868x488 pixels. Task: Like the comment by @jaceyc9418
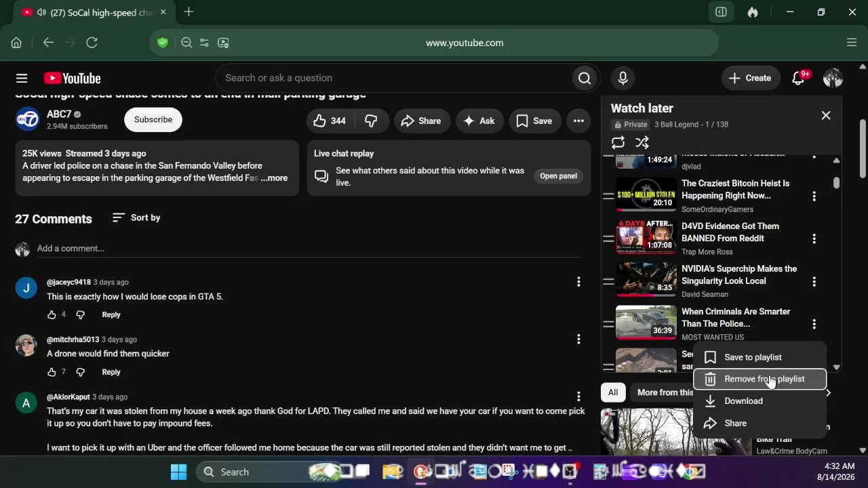[52, 314]
